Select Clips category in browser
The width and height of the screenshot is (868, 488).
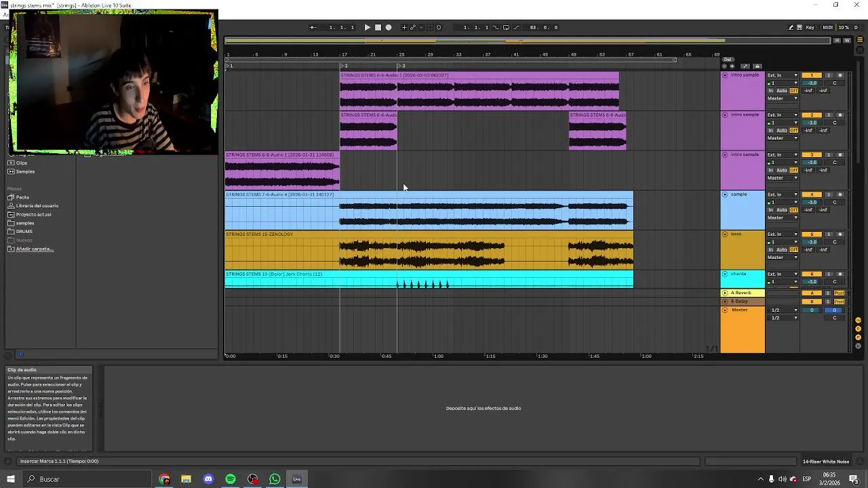click(22, 163)
